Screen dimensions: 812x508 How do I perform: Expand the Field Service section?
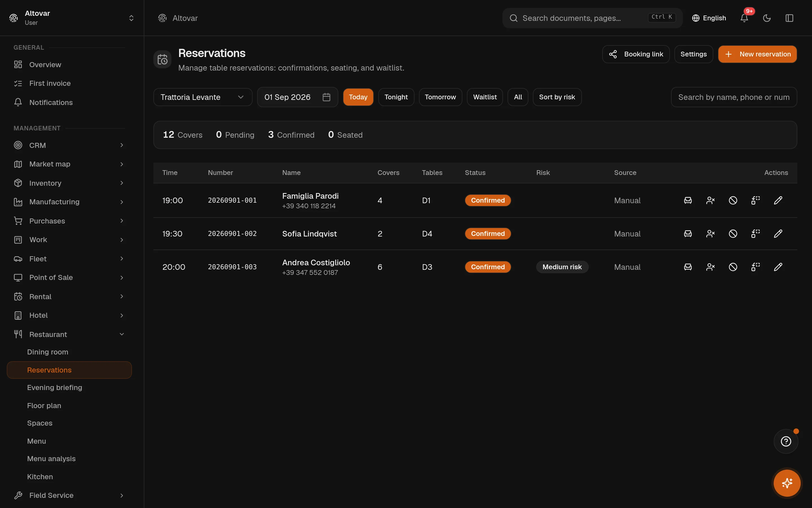[69, 495]
